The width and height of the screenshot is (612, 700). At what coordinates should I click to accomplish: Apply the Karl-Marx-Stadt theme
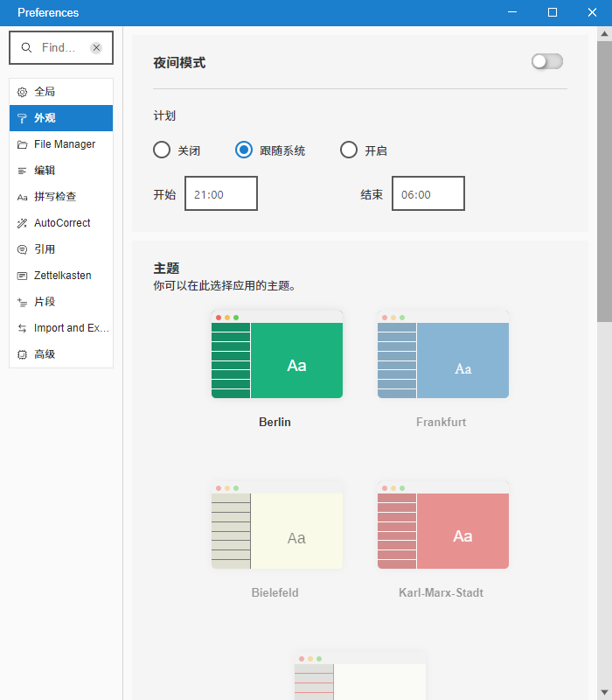(x=442, y=525)
